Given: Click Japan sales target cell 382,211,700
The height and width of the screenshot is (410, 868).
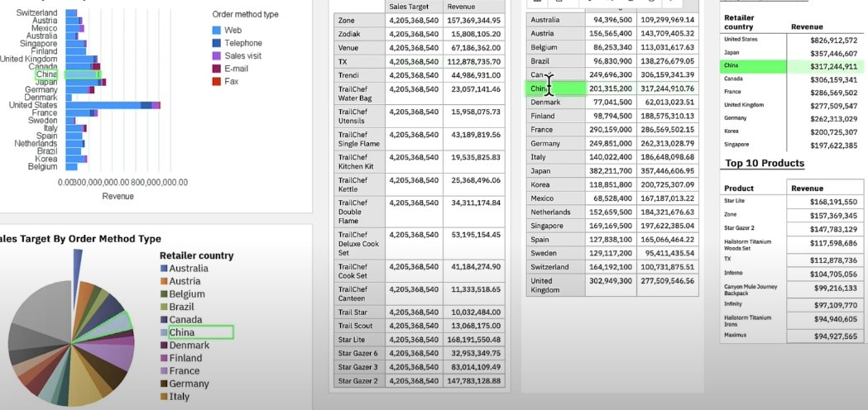Looking at the screenshot, I should point(611,171).
